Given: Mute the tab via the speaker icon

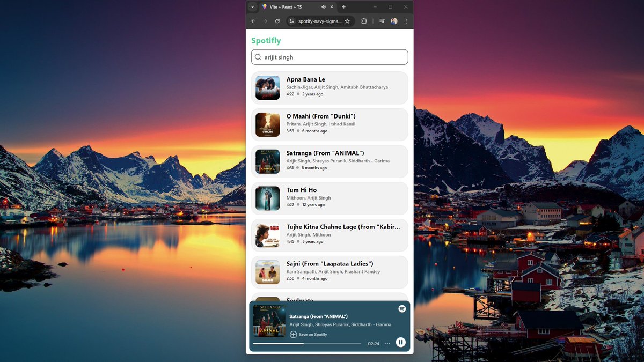Looking at the screenshot, I should coord(323,7).
